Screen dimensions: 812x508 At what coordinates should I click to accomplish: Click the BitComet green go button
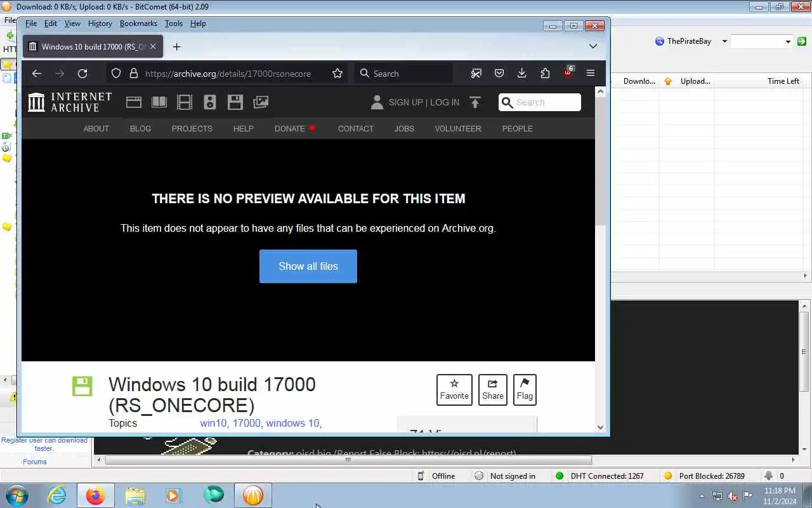pos(802,41)
